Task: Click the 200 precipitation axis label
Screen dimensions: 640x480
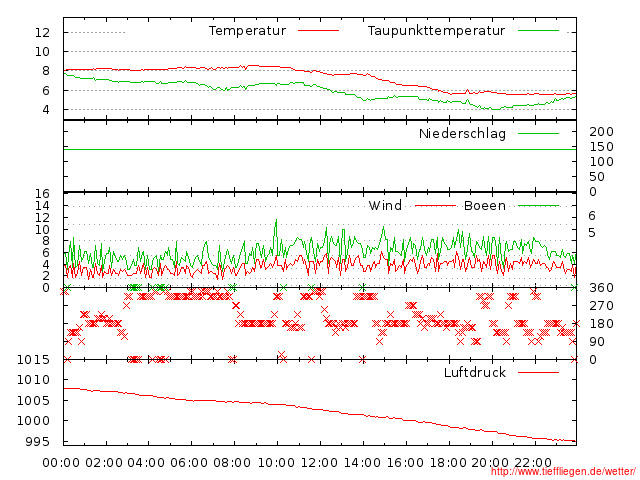Action: coord(600,132)
